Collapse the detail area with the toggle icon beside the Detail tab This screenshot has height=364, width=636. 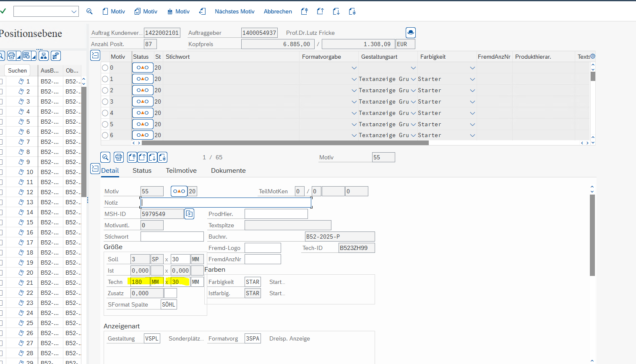click(95, 169)
